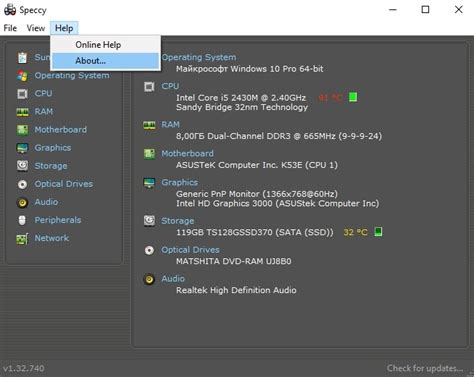Click the Network card icon in sidebar
Image resolution: width=474 pixels, height=377 pixels.
coord(22,239)
